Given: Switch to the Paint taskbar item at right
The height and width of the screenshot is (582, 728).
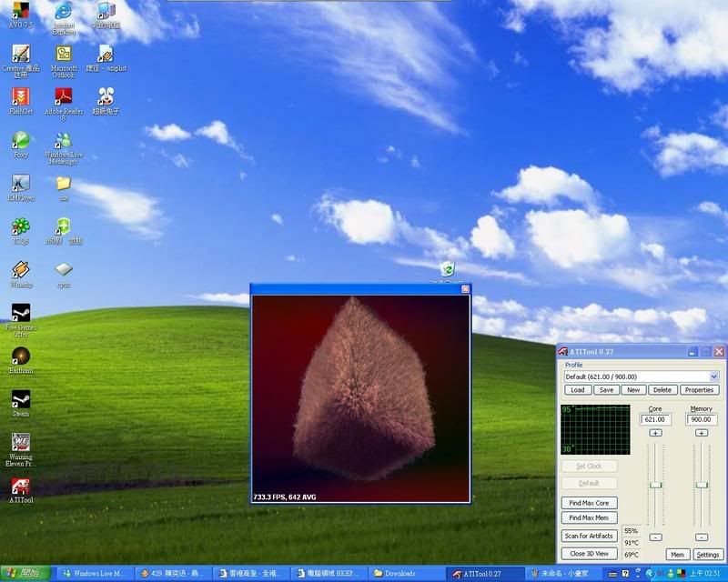Looking at the screenshot, I should click(x=562, y=573).
